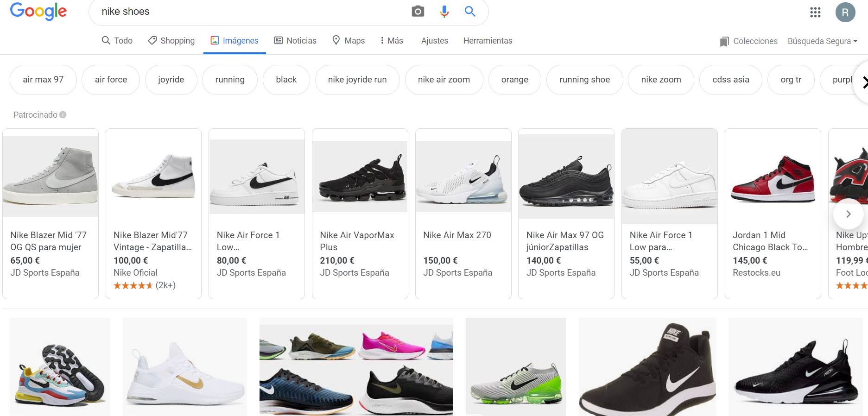Open Nike Blazer Mid'77 Vintage product image

click(x=154, y=176)
